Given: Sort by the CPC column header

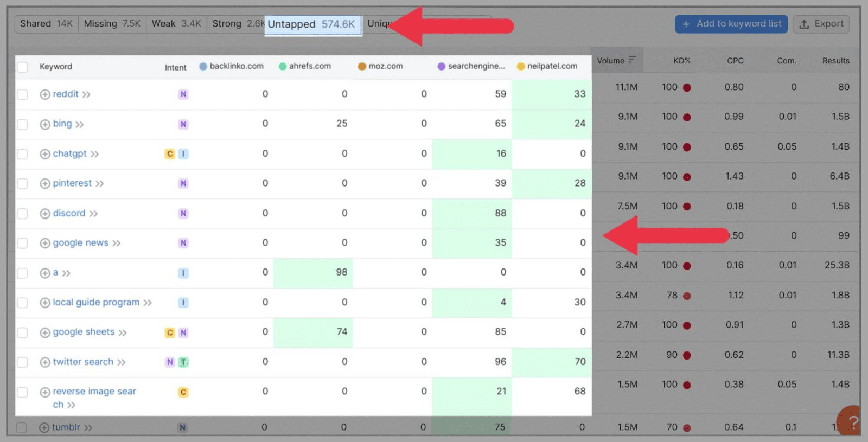Looking at the screenshot, I should click(735, 61).
